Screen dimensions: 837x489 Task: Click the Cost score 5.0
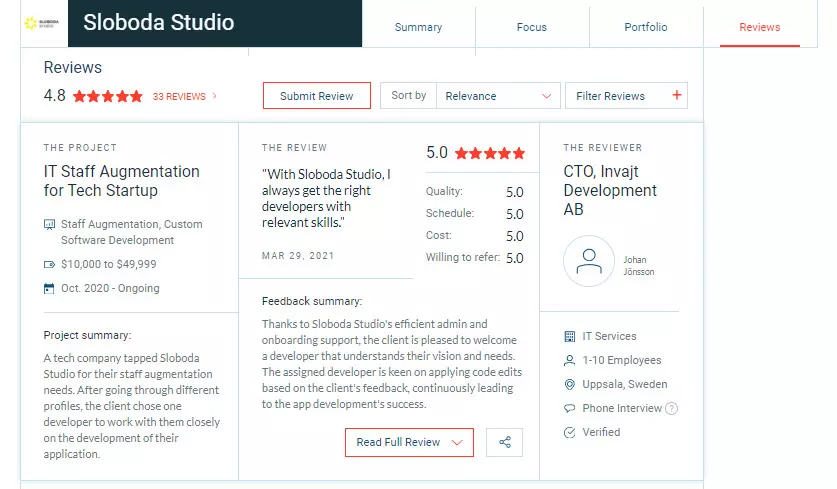tap(515, 236)
